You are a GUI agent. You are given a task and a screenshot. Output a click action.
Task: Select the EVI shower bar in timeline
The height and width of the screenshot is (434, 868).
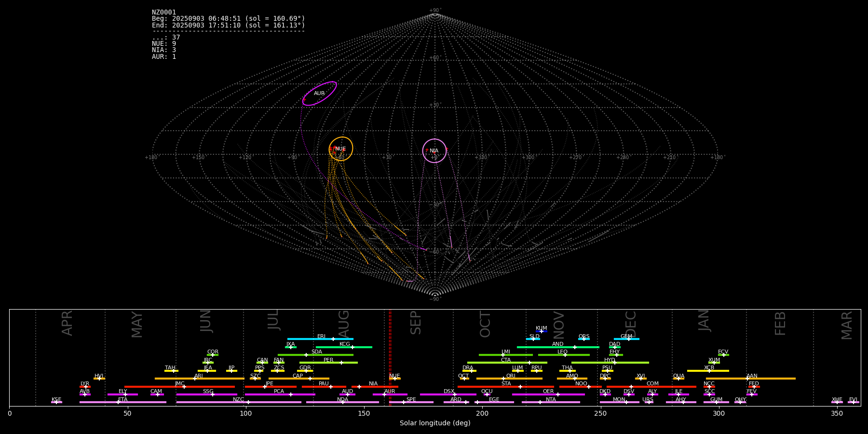point(853,402)
